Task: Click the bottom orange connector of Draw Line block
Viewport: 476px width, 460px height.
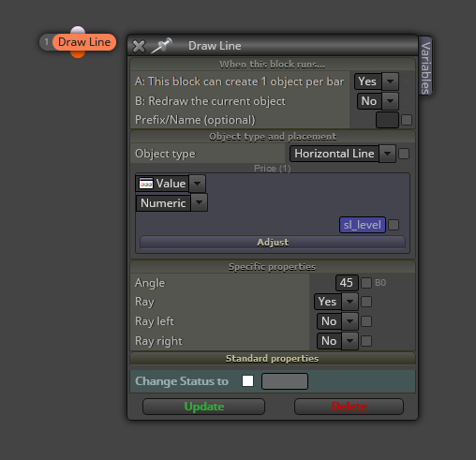Action: (x=78, y=54)
